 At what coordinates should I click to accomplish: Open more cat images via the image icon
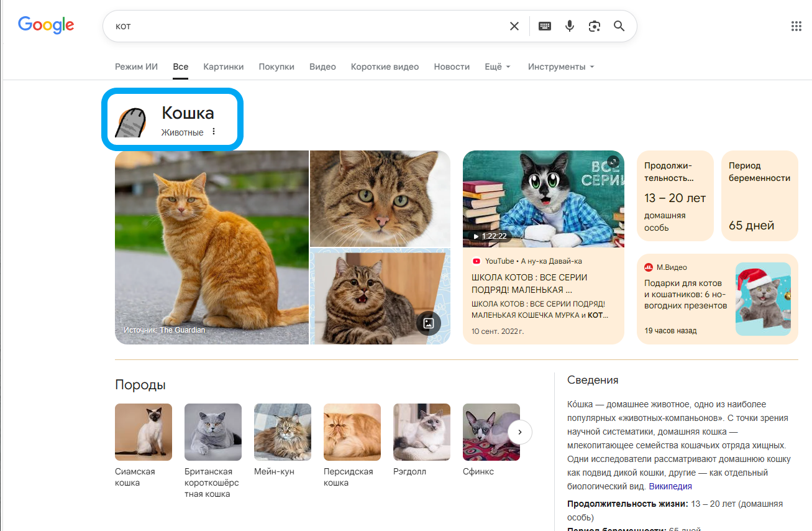click(x=428, y=323)
